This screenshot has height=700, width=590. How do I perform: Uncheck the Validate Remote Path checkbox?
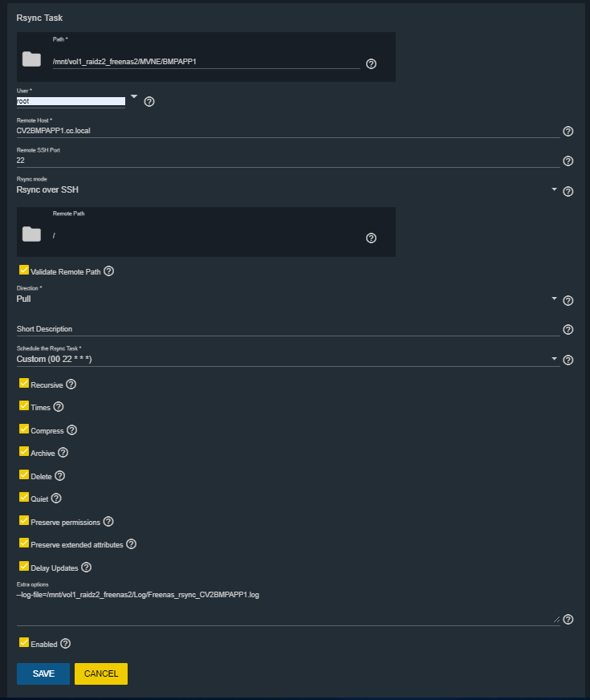point(23,271)
